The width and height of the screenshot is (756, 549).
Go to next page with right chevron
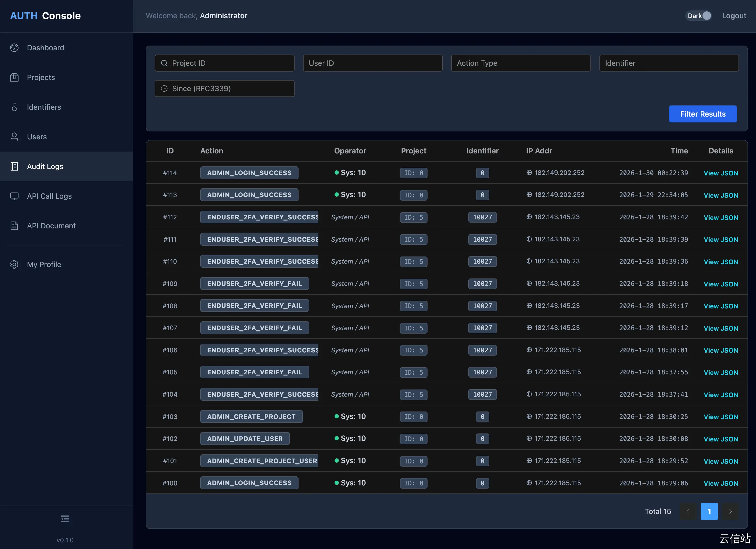click(x=730, y=511)
